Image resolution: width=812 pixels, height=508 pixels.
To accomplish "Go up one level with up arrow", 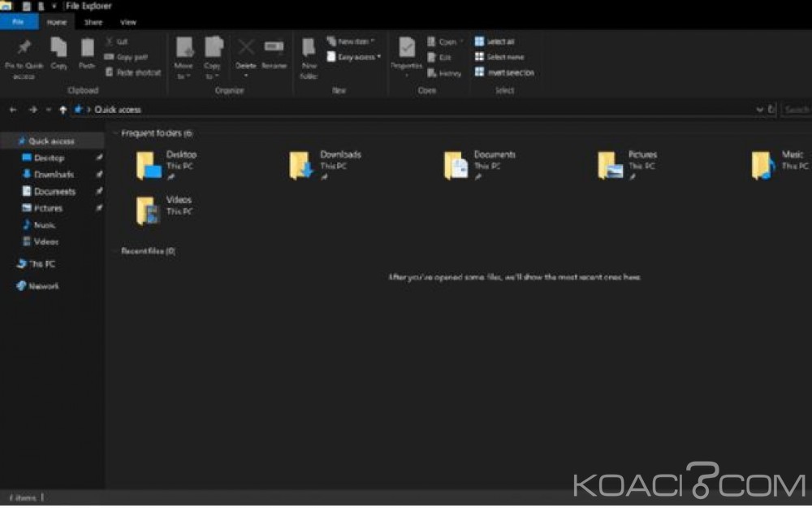I will [63, 110].
